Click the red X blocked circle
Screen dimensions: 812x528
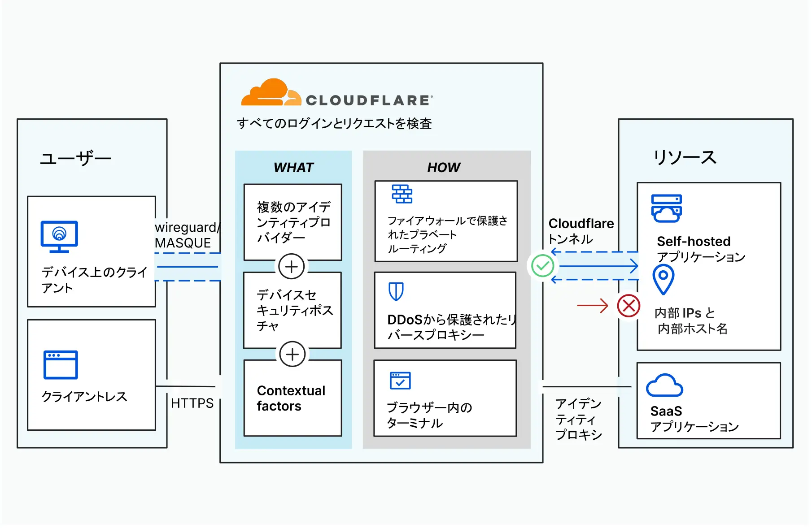pyautogui.click(x=629, y=306)
